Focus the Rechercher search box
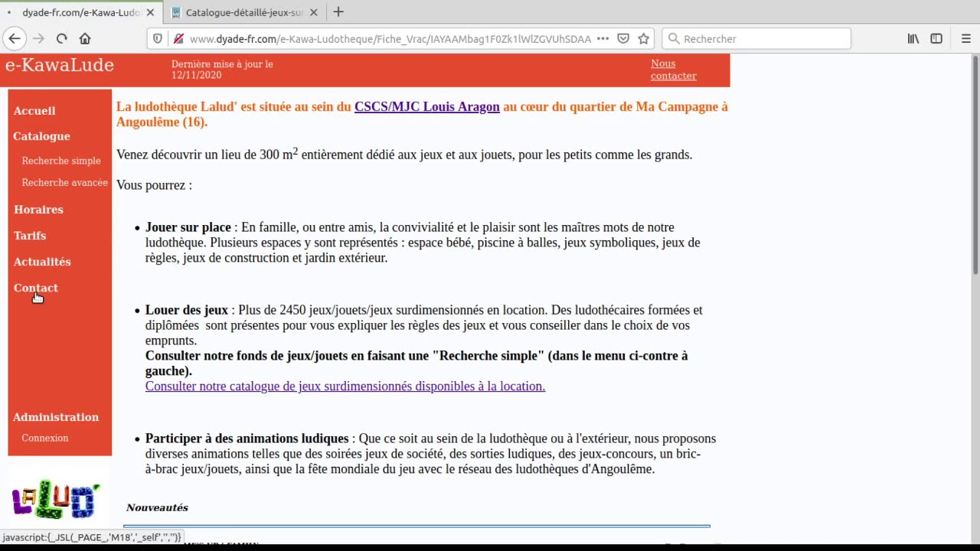Viewport: 980px width, 551px height. point(756,38)
